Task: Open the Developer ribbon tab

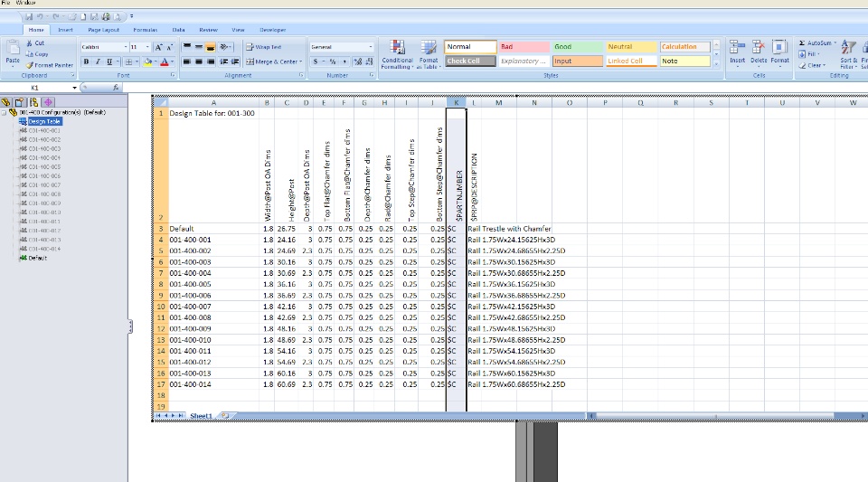Action: [x=272, y=30]
